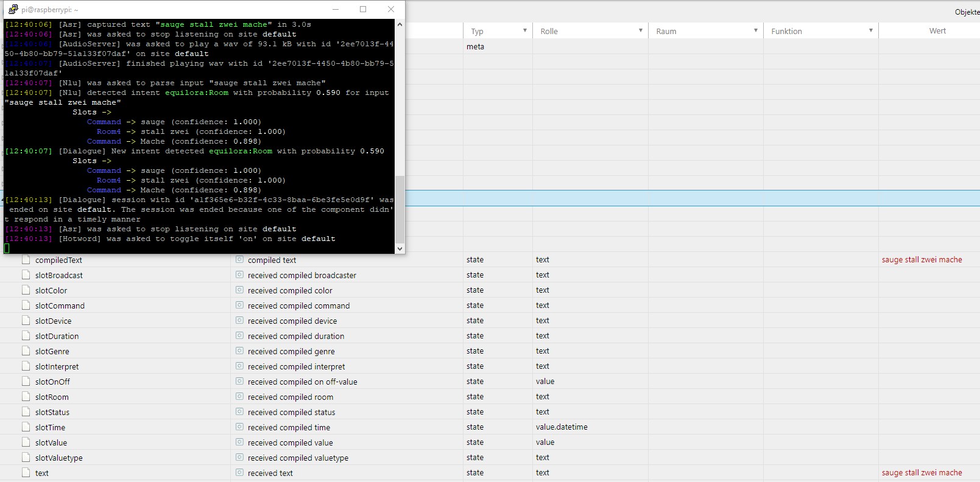
Task: Expand the Raum filter dropdown
Action: [755, 31]
